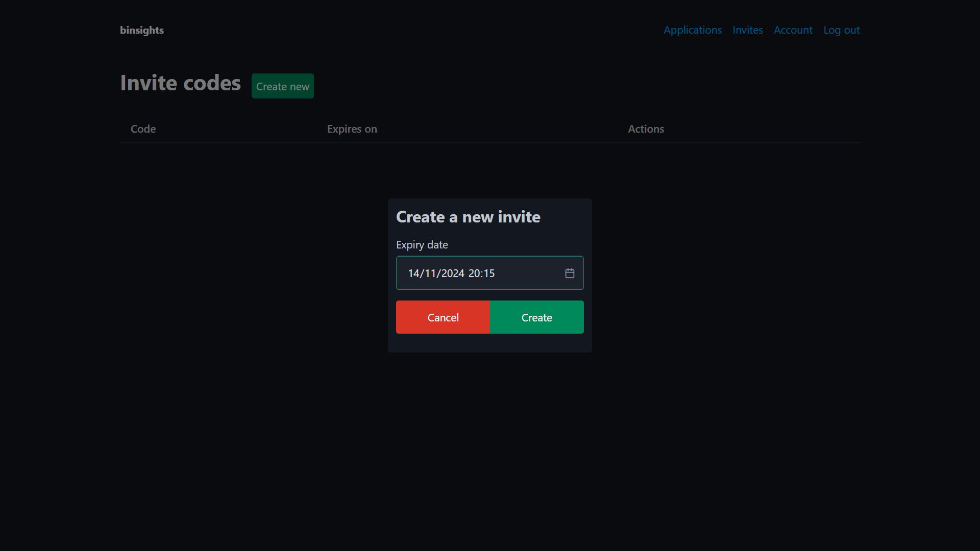Cancel the new invite dialog
Image resolution: width=980 pixels, height=551 pixels.
click(x=443, y=317)
